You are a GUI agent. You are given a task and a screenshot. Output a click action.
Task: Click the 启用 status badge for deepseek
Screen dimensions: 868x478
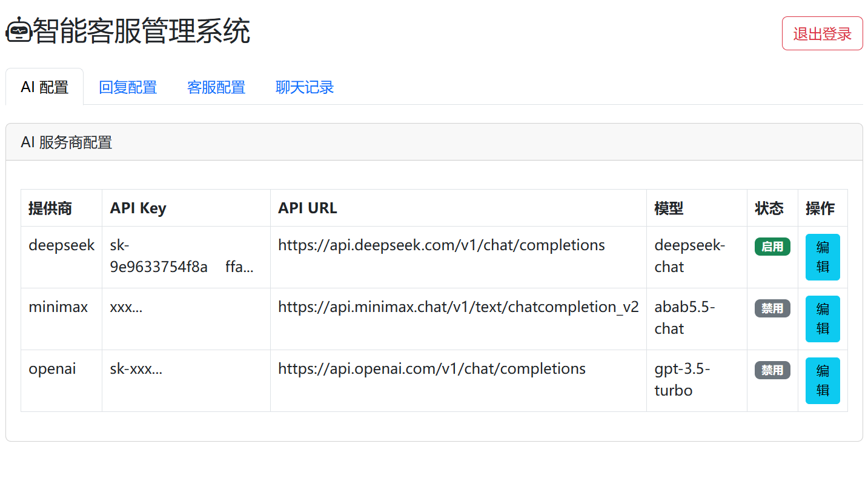point(772,247)
